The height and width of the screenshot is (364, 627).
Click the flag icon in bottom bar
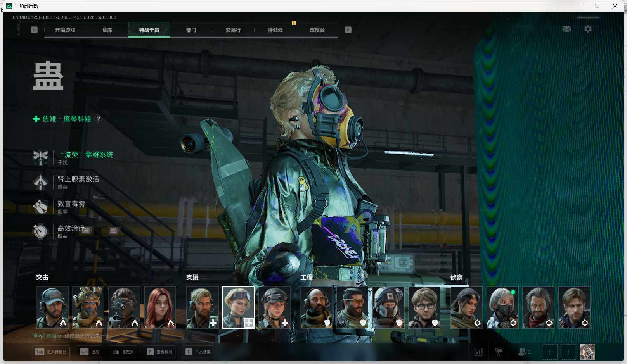coord(499,352)
